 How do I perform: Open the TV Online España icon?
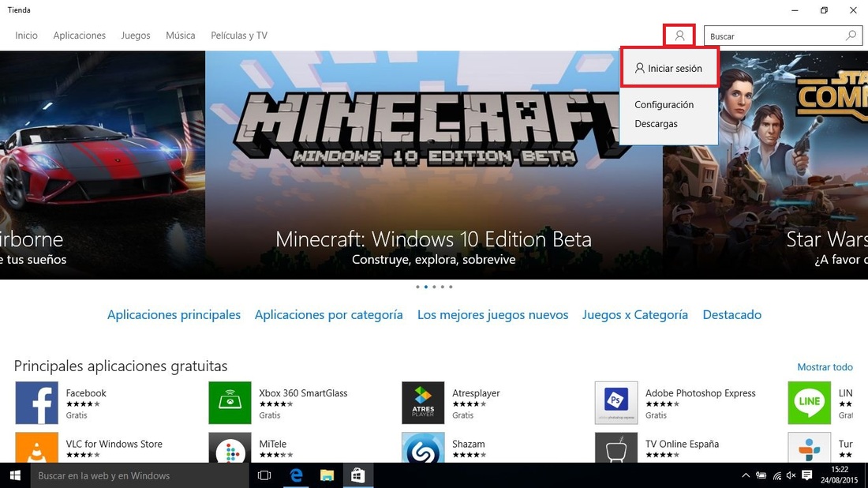click(616, 448)
